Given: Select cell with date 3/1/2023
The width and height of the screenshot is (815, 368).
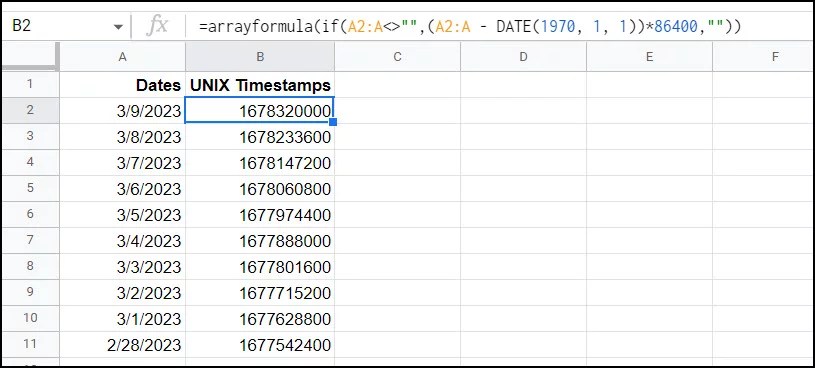Looking at the screenshot, I should click(x=123, y=318).
